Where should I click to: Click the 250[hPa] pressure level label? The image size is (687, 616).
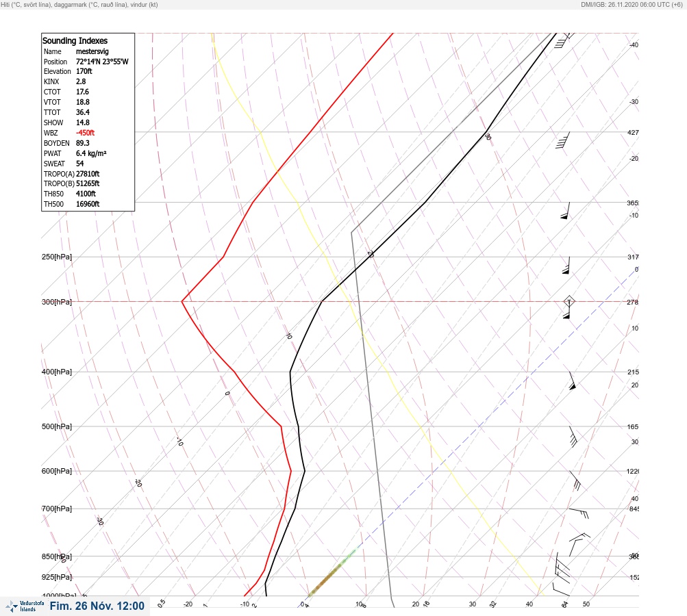[x=57, y=257]
